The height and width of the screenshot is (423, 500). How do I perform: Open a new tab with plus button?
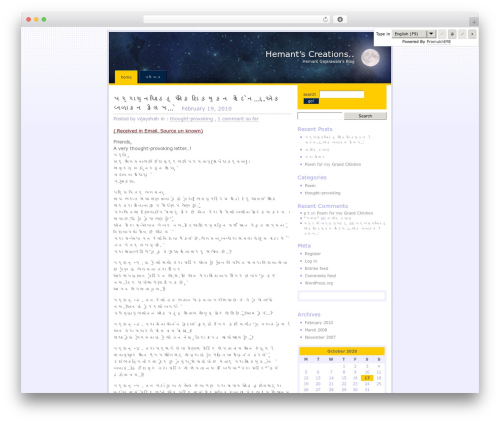(474, 22)
